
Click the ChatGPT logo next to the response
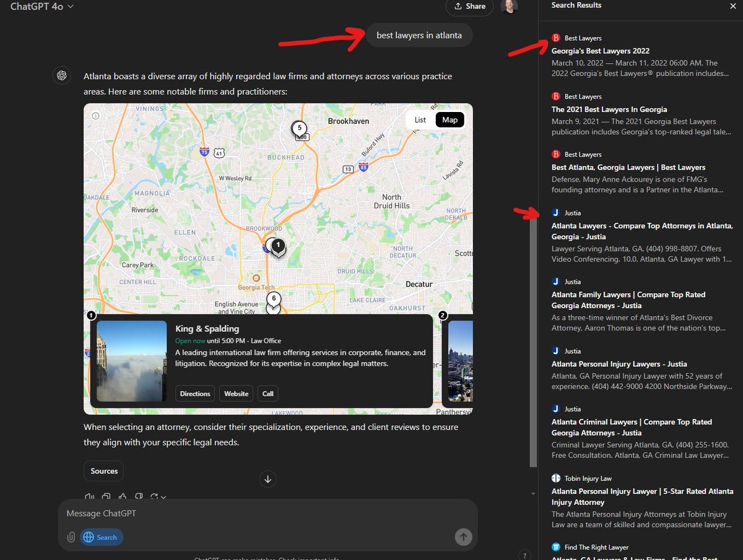coord(61,75)
